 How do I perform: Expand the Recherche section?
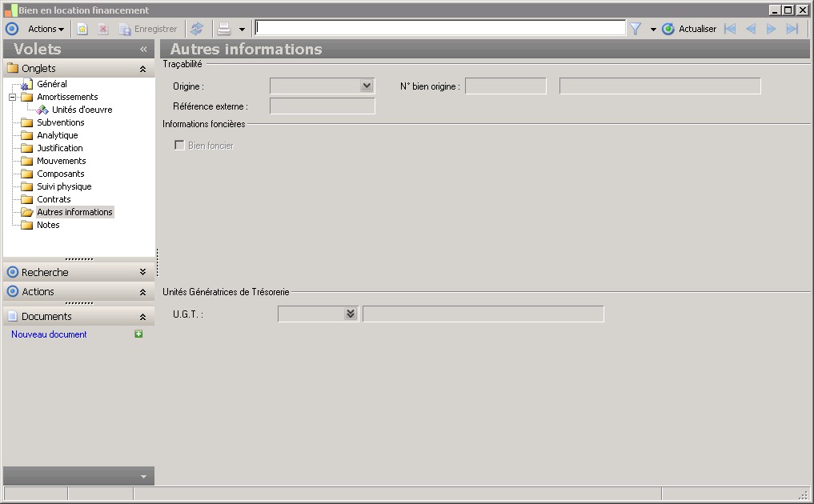click(x=142, y=272)
